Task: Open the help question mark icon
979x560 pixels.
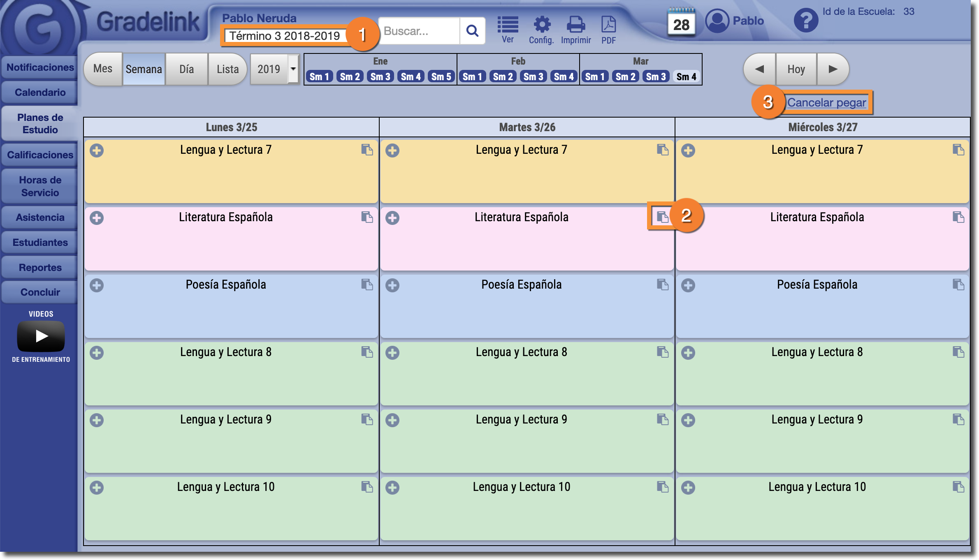Action: [x=805, y=21]
